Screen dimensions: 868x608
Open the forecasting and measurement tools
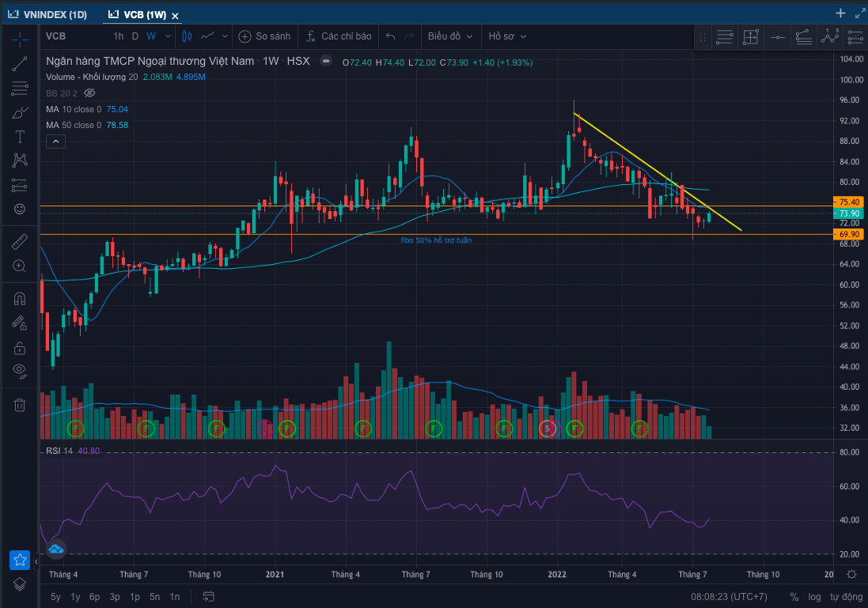click(x=19, y=185)
